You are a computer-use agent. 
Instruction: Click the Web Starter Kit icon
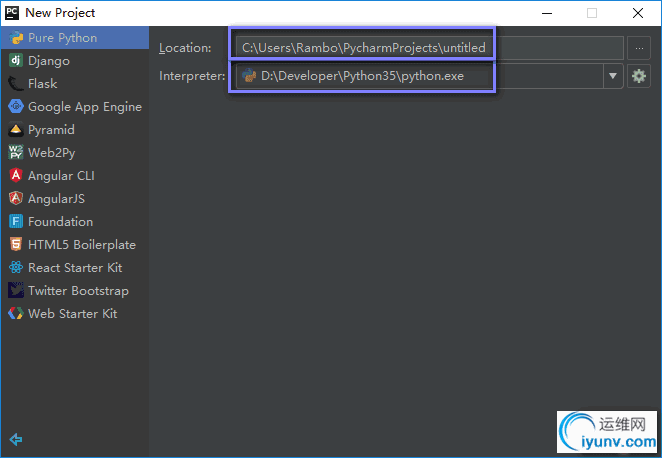coord(16,313)
